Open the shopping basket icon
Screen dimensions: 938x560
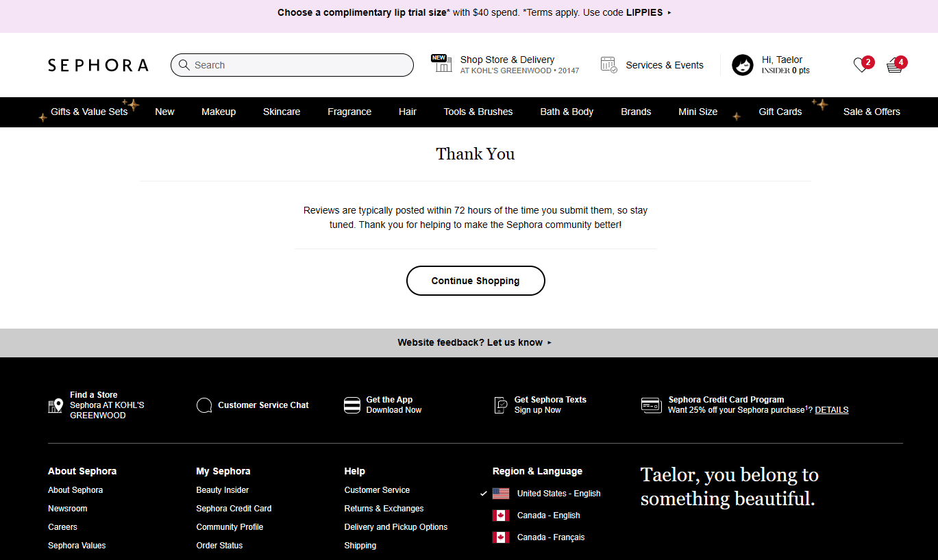pos(894,66)
